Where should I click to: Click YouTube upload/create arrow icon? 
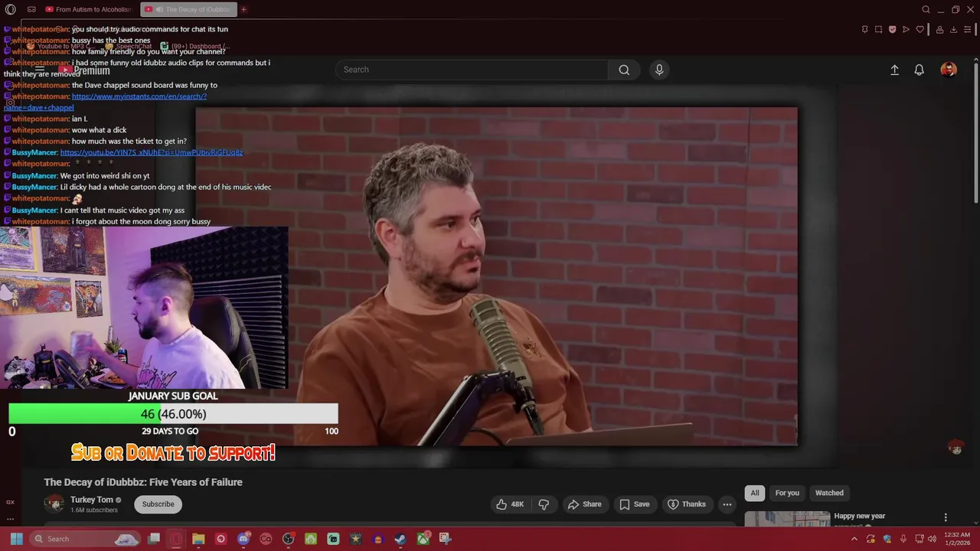(x=894, y=70)
